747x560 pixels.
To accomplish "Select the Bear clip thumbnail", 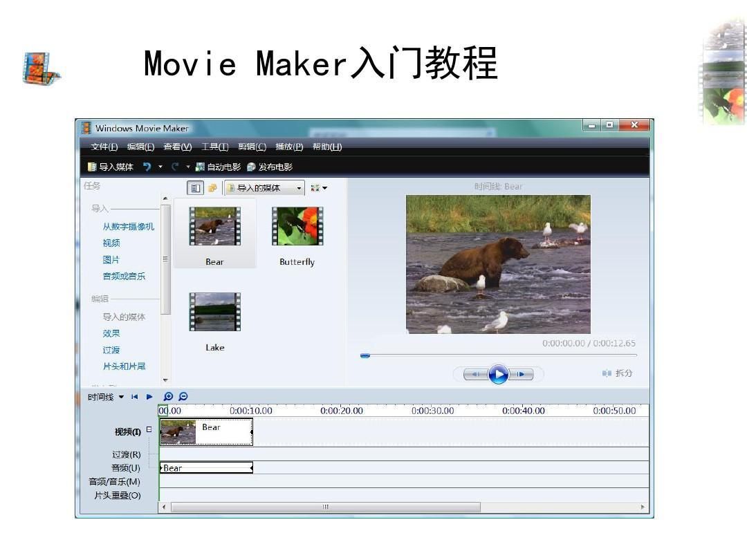I will tap(215, 227).
